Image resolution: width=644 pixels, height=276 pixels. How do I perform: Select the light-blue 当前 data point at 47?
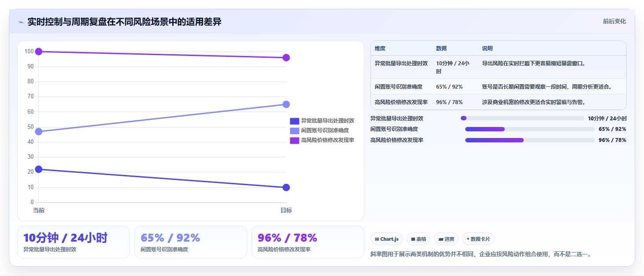[x=39, y=131]
